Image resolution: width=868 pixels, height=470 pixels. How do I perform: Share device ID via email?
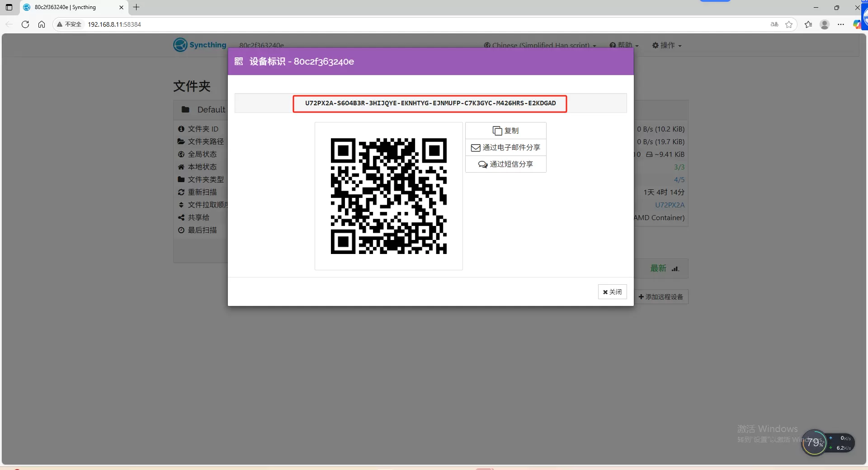(505, 147)
